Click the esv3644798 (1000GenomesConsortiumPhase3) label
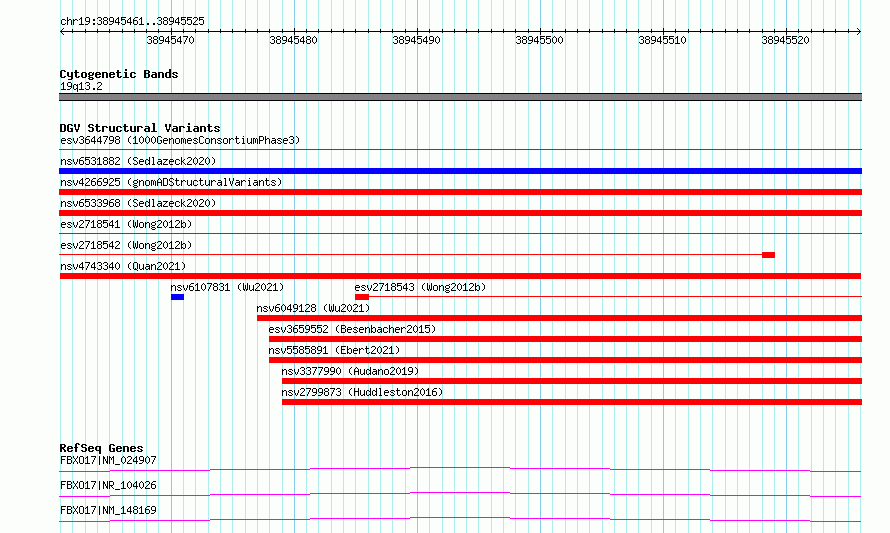The height and width of the screenshot is (533, 890). [x=180, y=140]
